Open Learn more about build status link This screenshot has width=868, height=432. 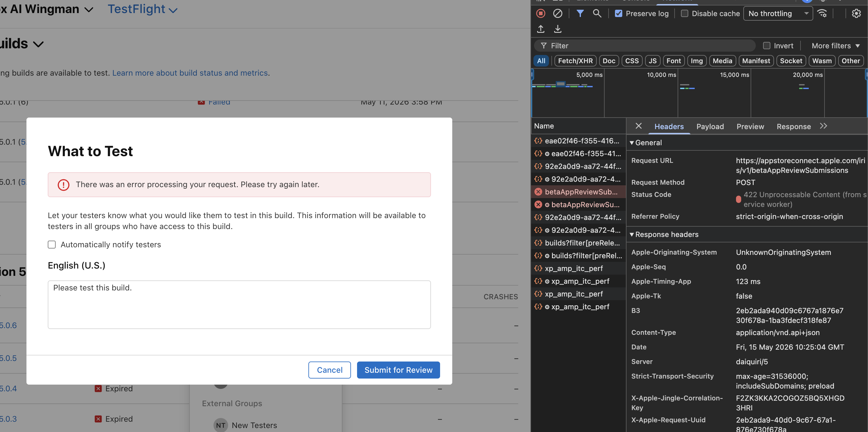tap(190, 73)
